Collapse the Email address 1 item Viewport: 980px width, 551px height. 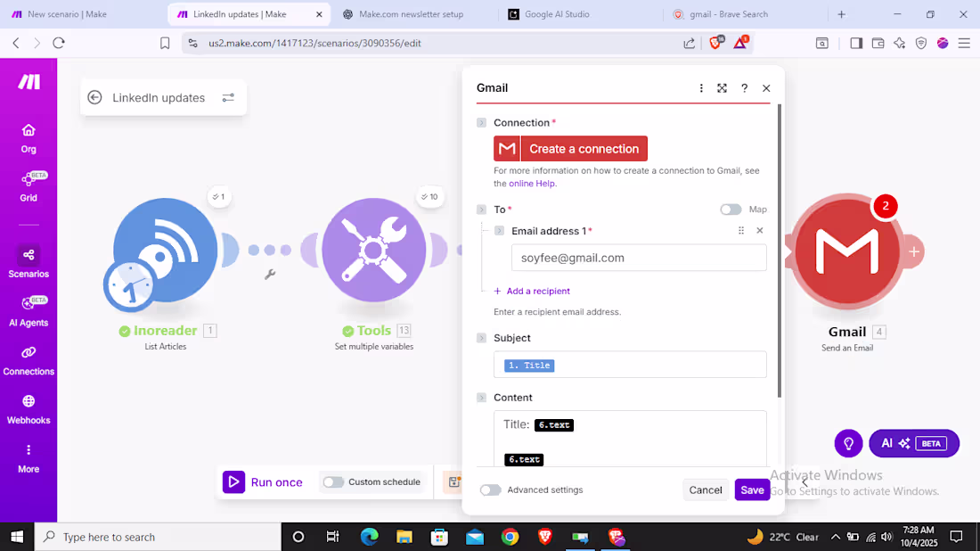click(499, 230)
